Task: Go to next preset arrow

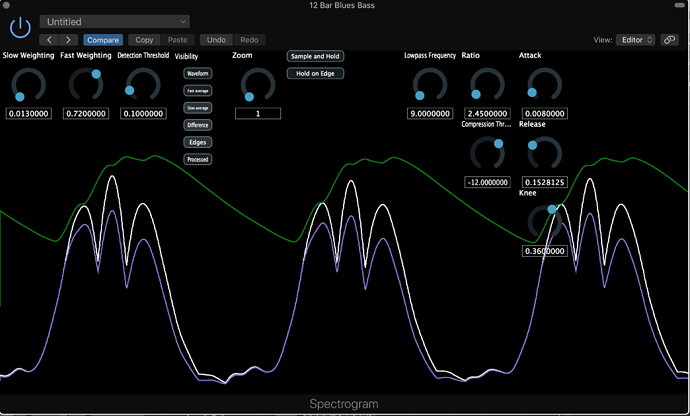Action: 68,40
